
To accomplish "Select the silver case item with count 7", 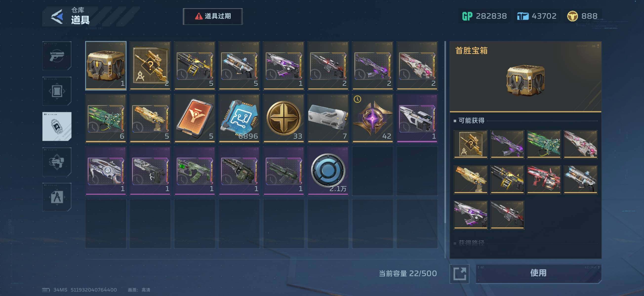I will (x=328, y=118).
